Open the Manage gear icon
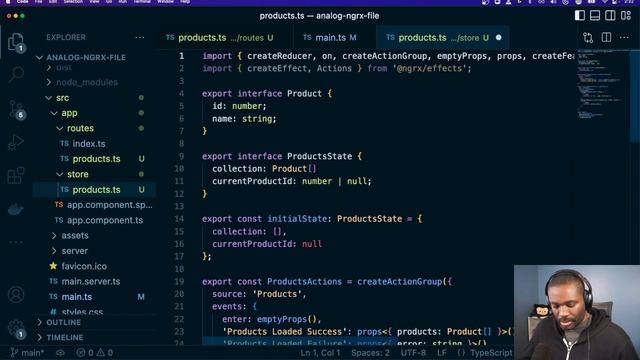Viewport: 640px width, 360px height. tap(16, 328)
